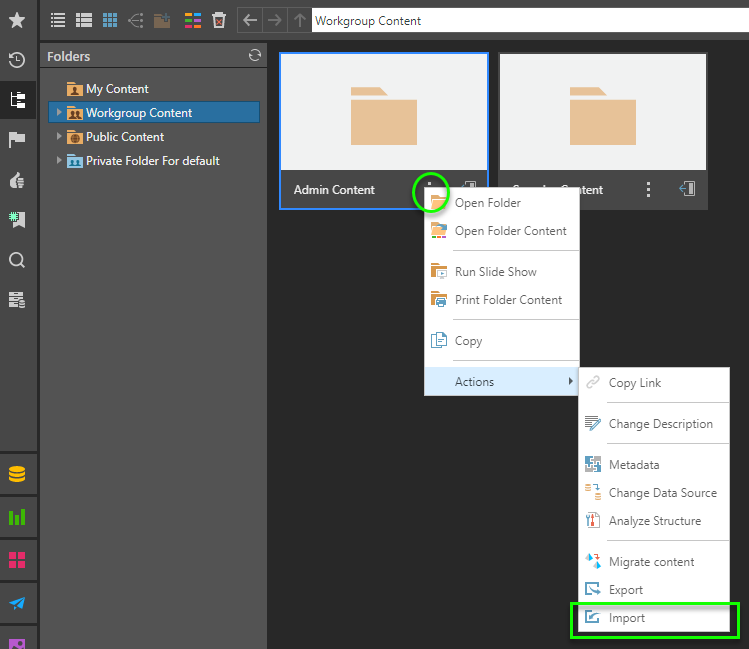749x649 pixels.
Task: Refresh the Folders panel
Action: pyautogui.click(x=255, y=56)
